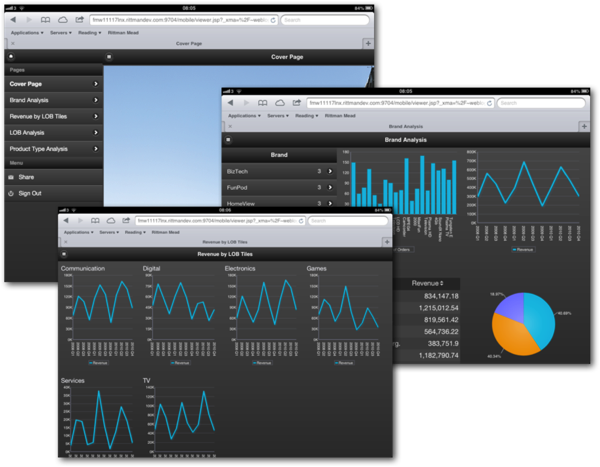Image resolution: width=600 pixels, height=467 pixels.
Task: Reload page in Revenue by LOB window
Action: [x=301, y=221]
